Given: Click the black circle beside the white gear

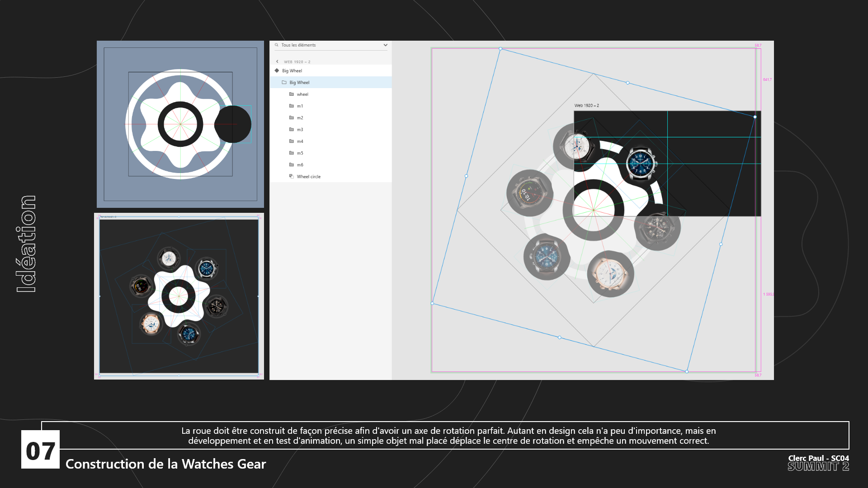Looking at the screenshot, I should 233,124.
